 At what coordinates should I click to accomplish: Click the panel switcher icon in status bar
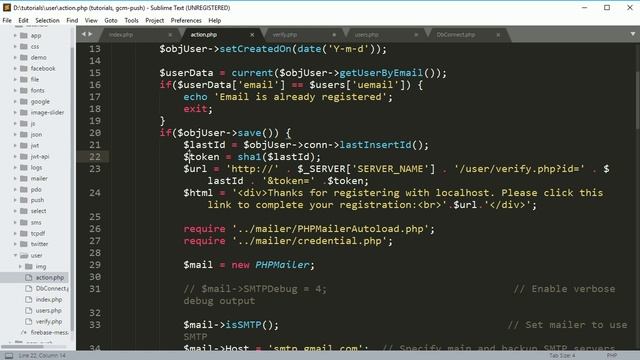(x=9, y=356)
